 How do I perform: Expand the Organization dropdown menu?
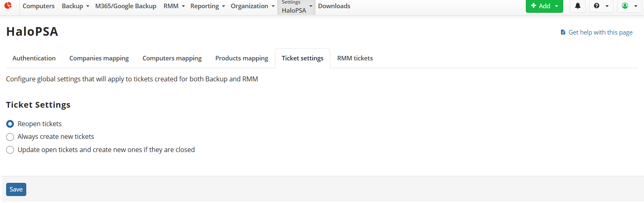pyautogui.click(x=252, y=6)
